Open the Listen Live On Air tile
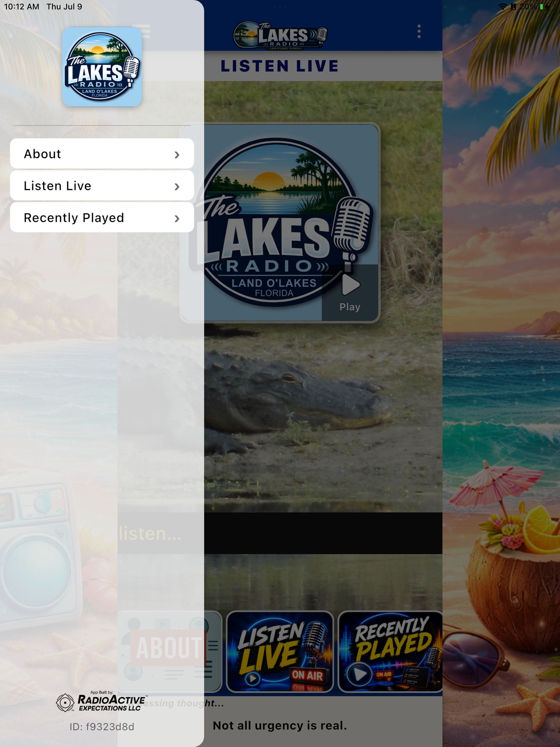Screen dimensions: 560x747 click(x=280, y=651)
